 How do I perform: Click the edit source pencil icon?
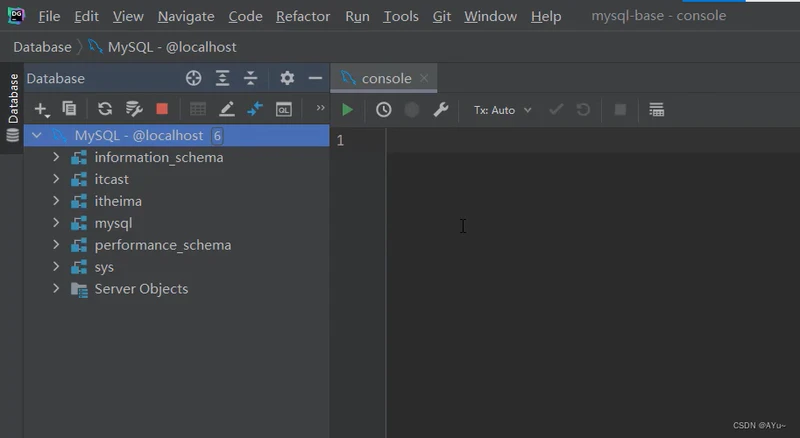(227, 109)
